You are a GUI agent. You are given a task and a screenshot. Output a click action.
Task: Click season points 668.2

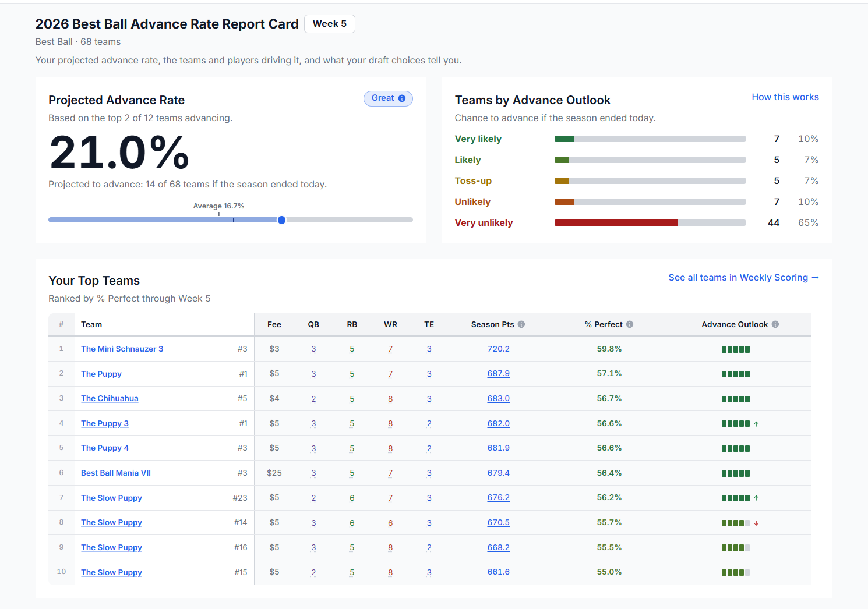(499, 547)
